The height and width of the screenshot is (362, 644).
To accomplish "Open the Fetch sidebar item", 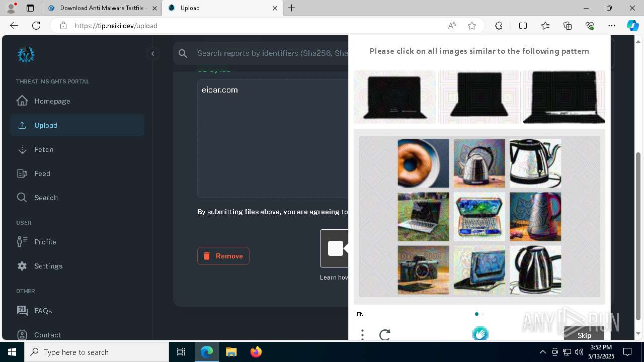I will pyautogui.click(x=77, y=149).
